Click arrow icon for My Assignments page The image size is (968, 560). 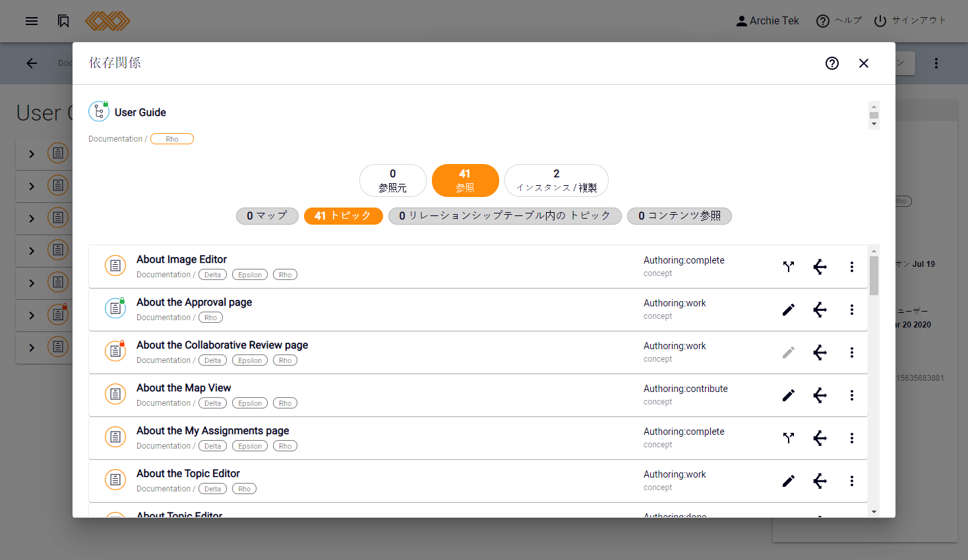tap(820, 438)
